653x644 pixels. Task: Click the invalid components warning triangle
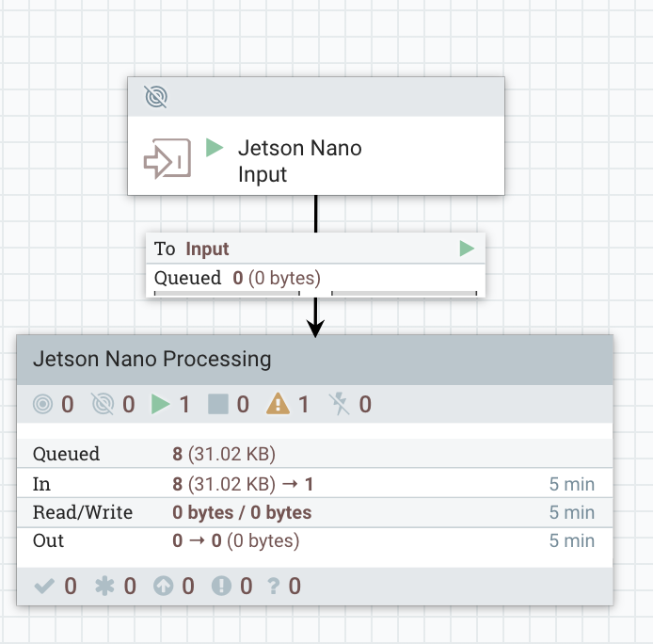(278, 404)
